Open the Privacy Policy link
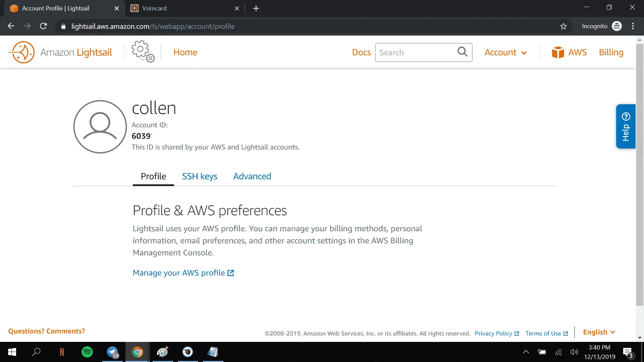644x362 pixels. [497, 334]
